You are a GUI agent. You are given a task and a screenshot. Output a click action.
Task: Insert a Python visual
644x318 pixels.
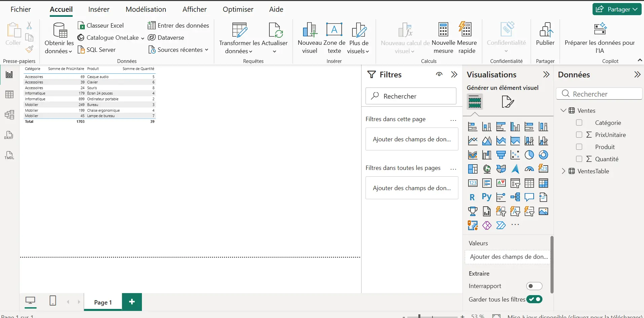[x=487, y=197]
